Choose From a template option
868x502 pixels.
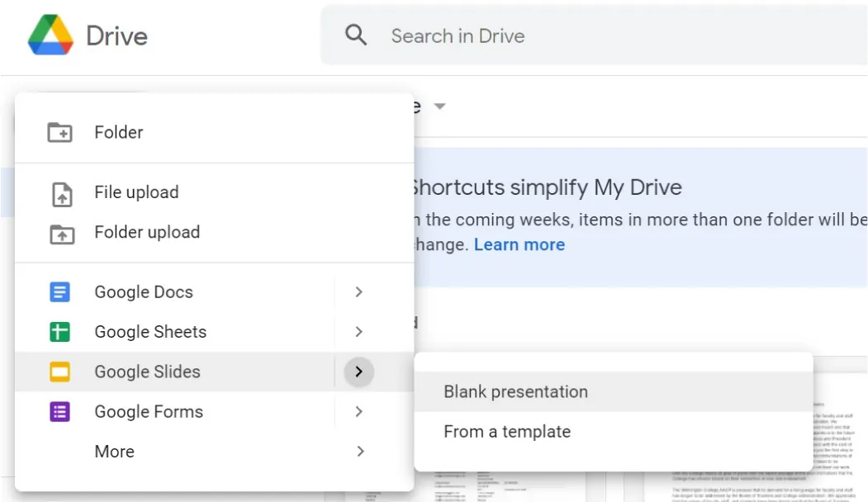click(x=507, y=431)
